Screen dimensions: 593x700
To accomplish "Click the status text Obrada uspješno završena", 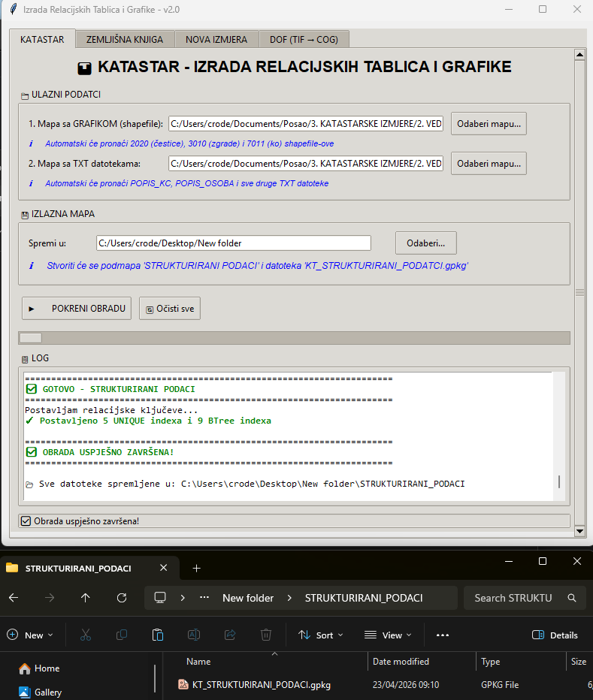I will tap(86, 521).
